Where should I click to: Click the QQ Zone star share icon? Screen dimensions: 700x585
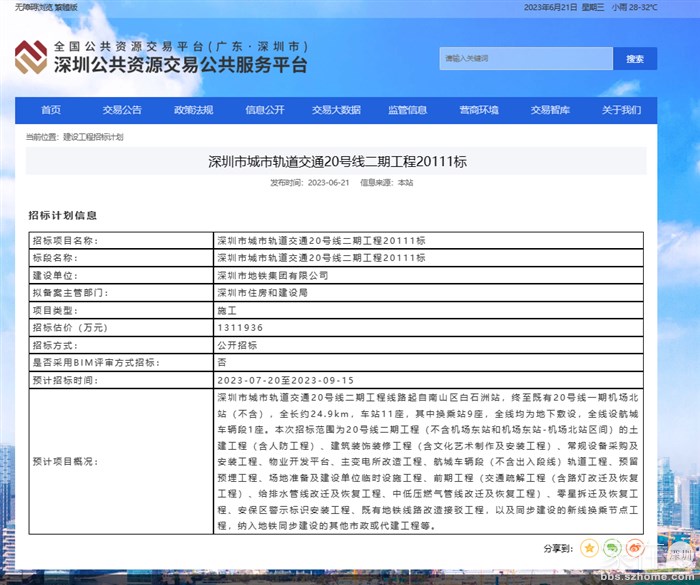click(589, 548)
